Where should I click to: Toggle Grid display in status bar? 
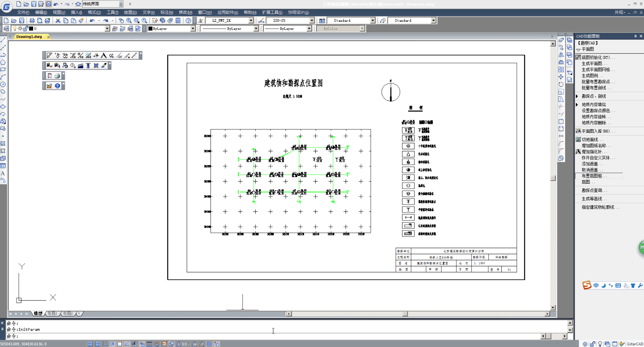[x=98, y=344]
